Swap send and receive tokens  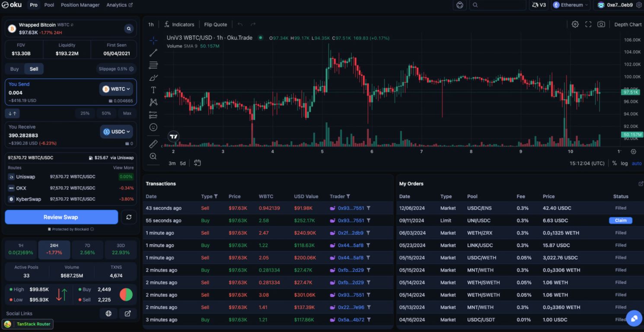(13, 113)
